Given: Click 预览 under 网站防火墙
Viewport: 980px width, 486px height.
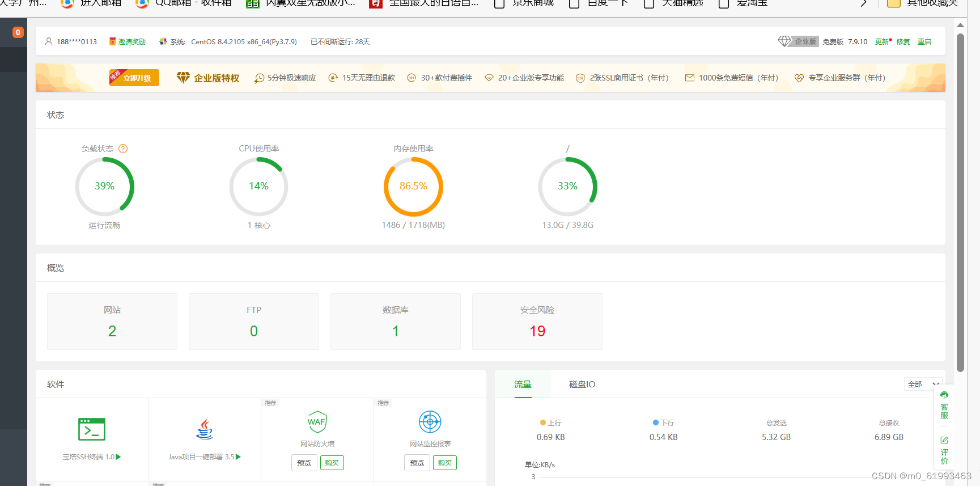Looking at the screenshot, I should [304, 463].
